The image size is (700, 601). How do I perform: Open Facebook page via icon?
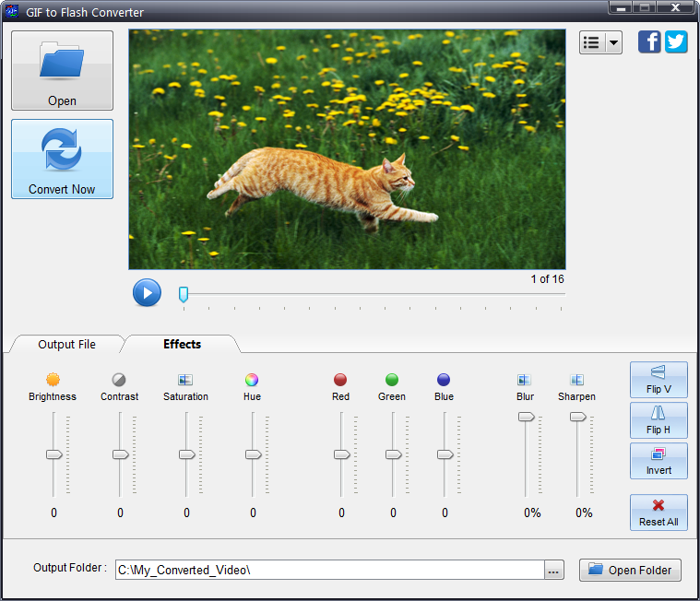coord(649,42)
